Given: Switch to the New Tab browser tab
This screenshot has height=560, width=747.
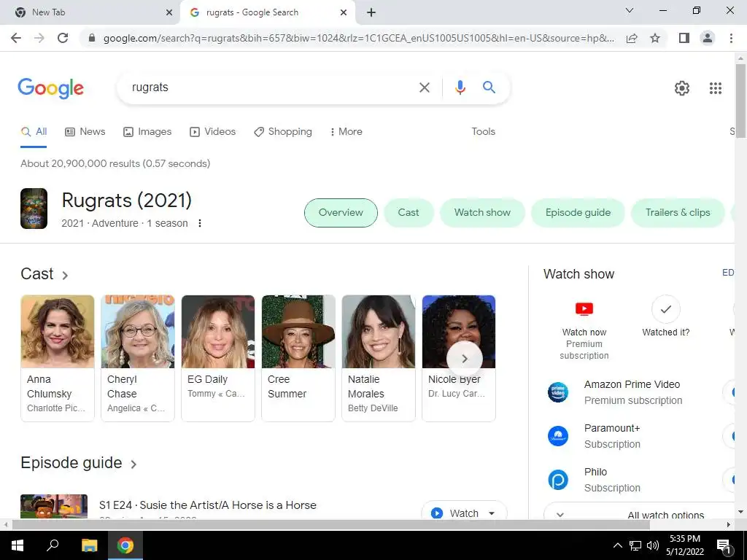Looking at the screenshot, I should 90,13.
